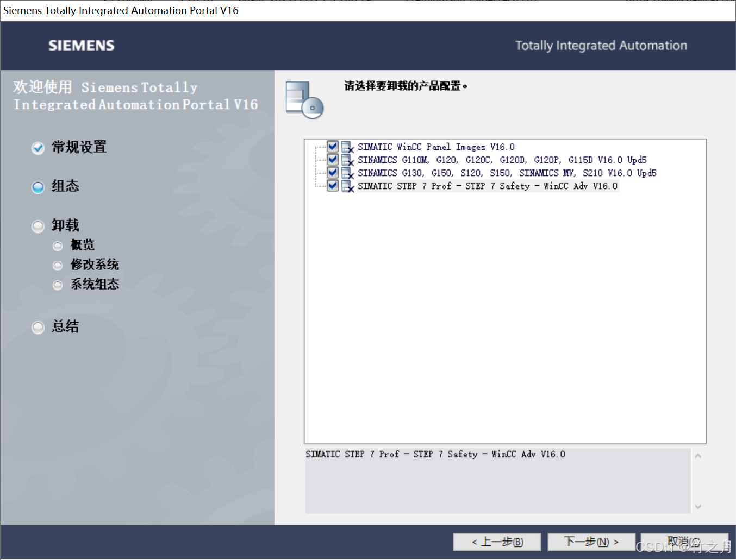The width and height of the screenshot is (736, 560).
Task: Select 系统组态 sub-step
Action: coord(86,284)
